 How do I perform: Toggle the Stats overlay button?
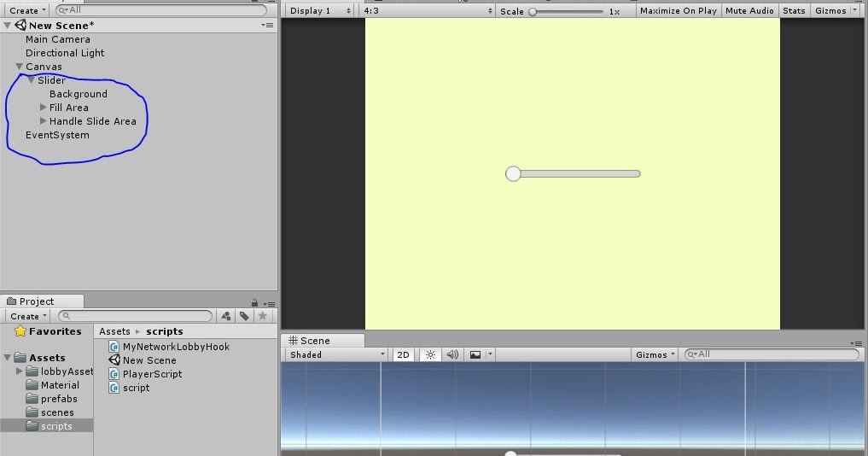pyautogui.click(x=794, y=11)
